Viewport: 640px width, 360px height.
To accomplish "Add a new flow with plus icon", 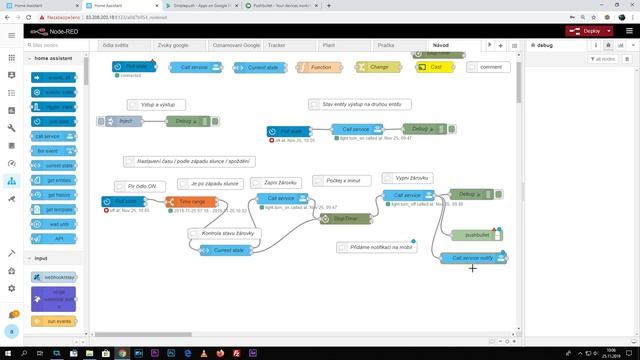I will tap(500, 46).
